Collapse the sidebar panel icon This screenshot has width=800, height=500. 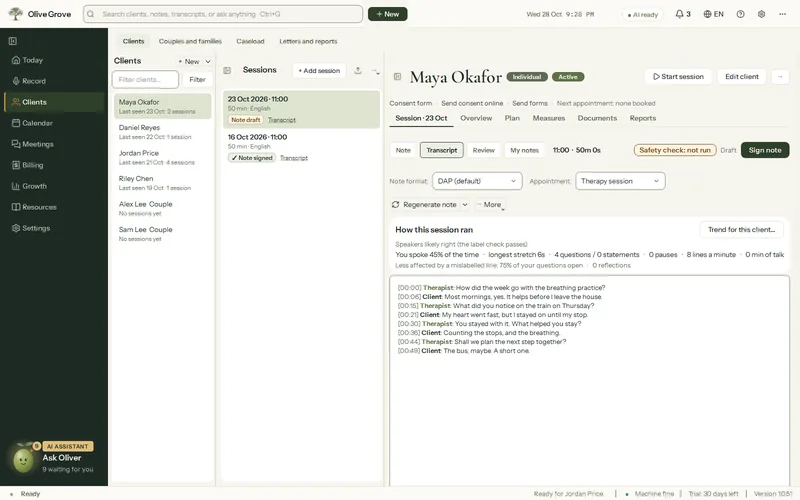[13, 41]
